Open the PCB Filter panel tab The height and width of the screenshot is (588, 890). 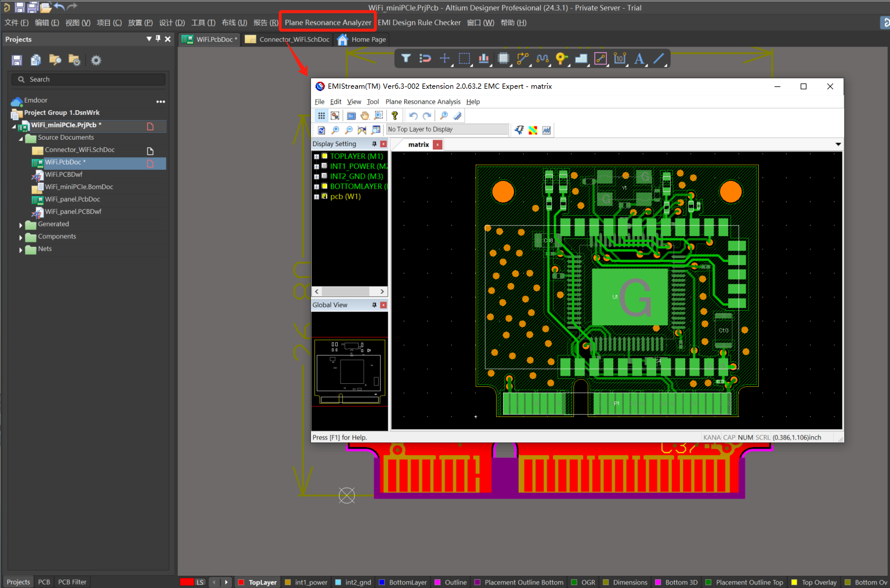click(x=72, y=582)
